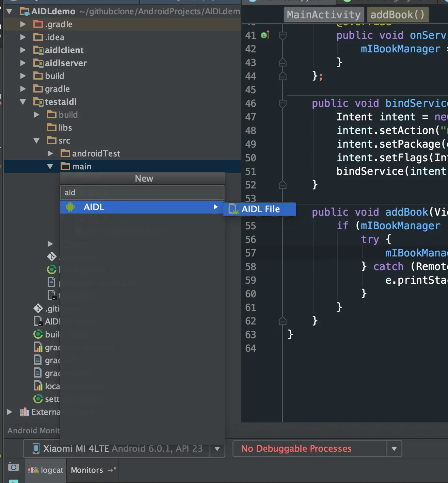Collapse the src folder
Screen dimensions: 448x483
36,141
